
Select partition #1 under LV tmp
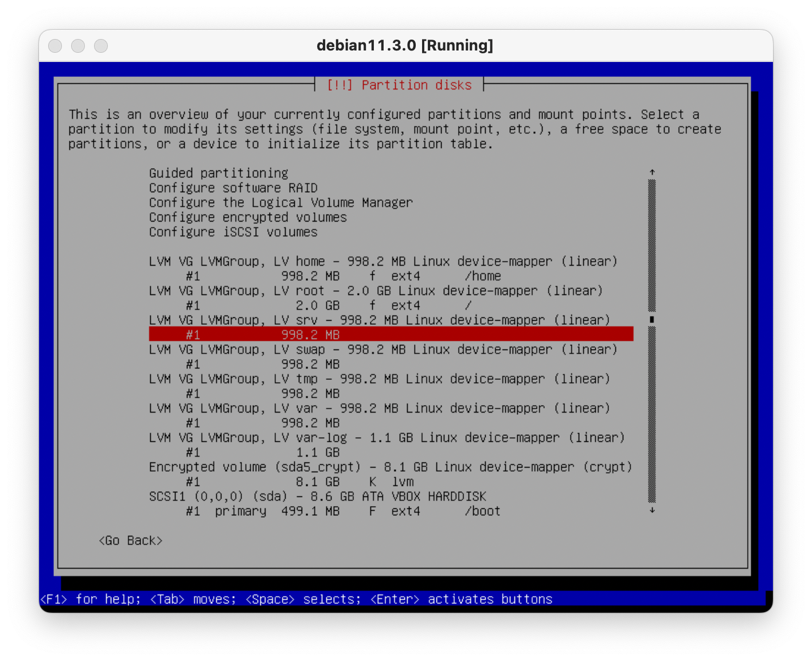(263, 394)
